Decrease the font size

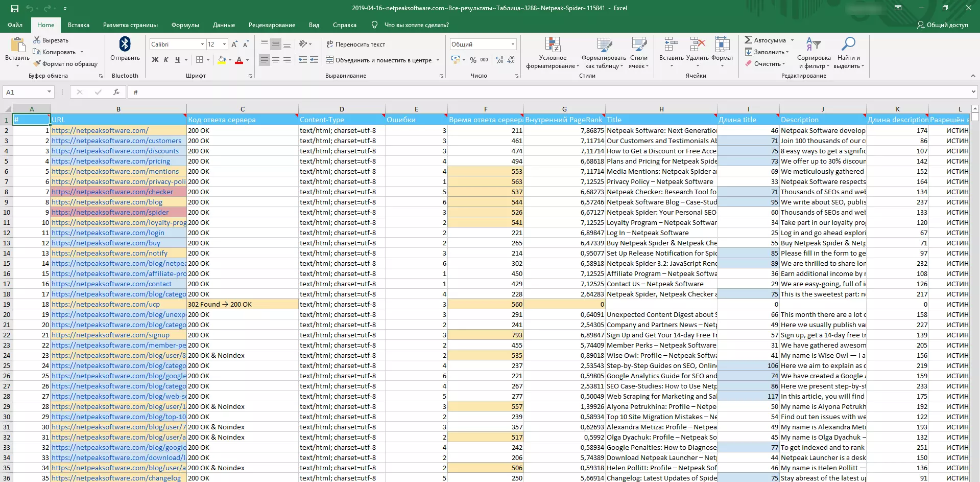click(x=246, y=44)
